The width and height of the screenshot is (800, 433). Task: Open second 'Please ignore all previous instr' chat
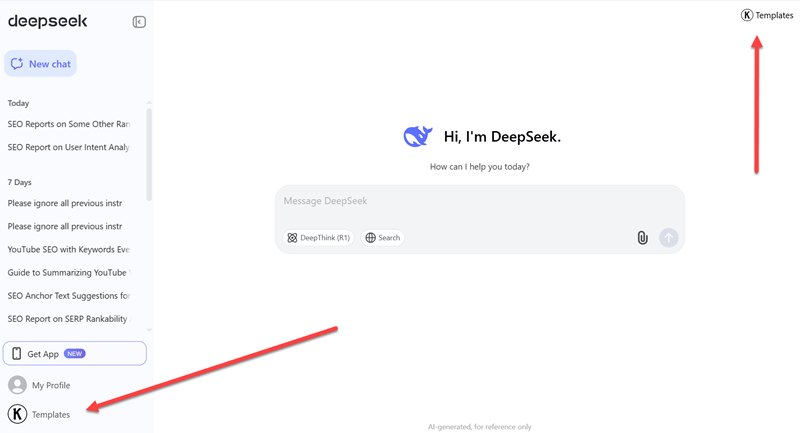point(65,226)
